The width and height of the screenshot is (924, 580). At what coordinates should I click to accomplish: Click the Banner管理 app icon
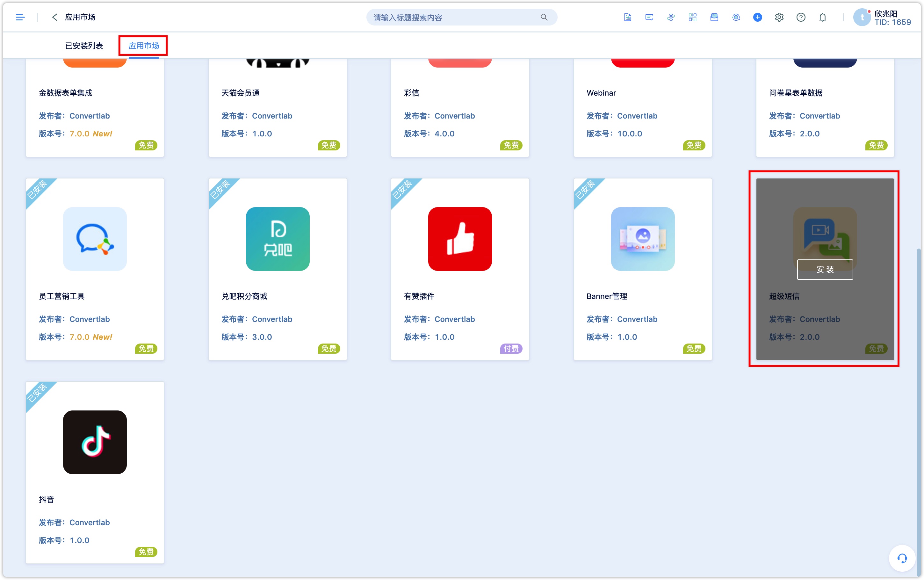[x=643, y=239]
